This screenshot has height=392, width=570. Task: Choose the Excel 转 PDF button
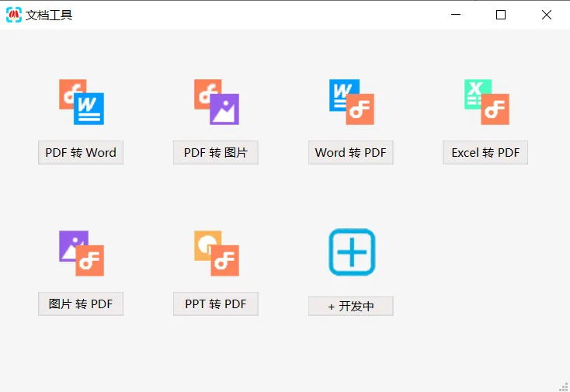(485, 153)
